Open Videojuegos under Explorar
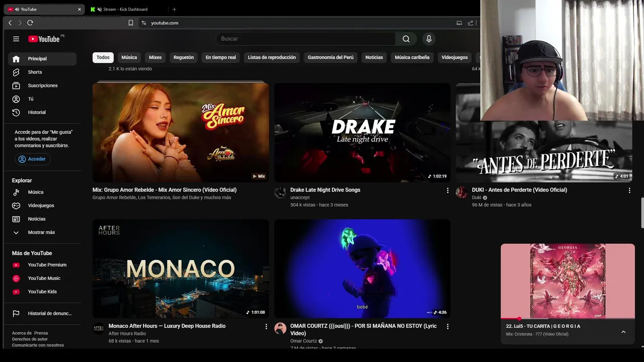Viewport: 644px width, 362px height. [x=42, y=205]
